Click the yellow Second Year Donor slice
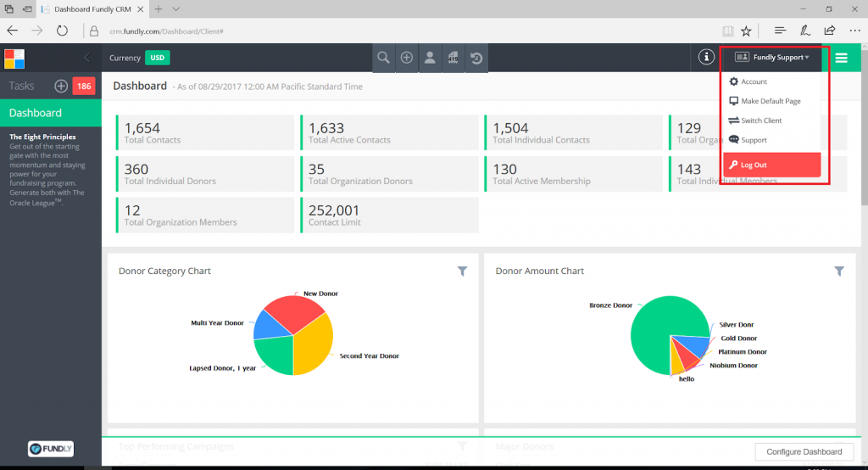 tap(314, 346)
